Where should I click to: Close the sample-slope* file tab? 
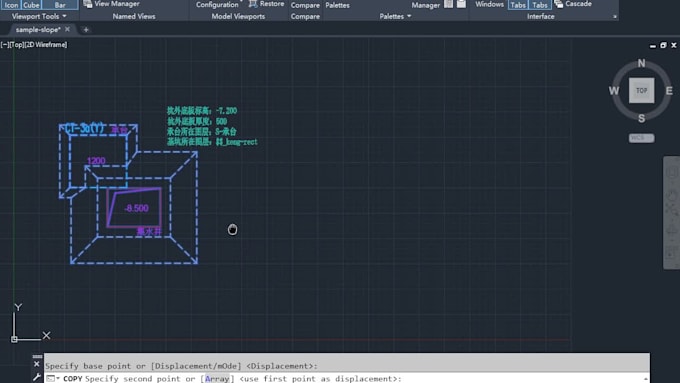pos(67,29)
